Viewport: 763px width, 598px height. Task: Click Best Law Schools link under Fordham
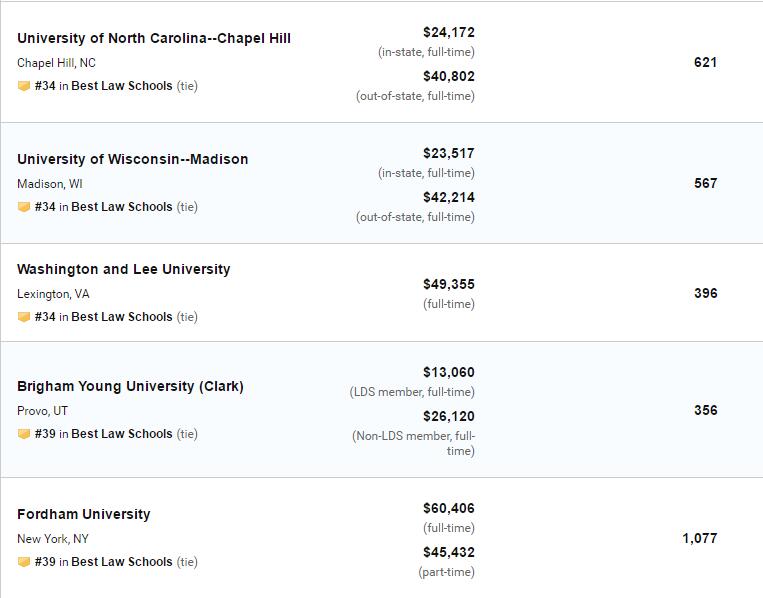pos(122,562)
